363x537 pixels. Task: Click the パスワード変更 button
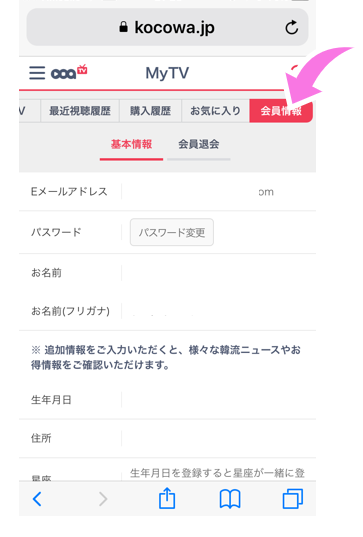pos(172,233)
